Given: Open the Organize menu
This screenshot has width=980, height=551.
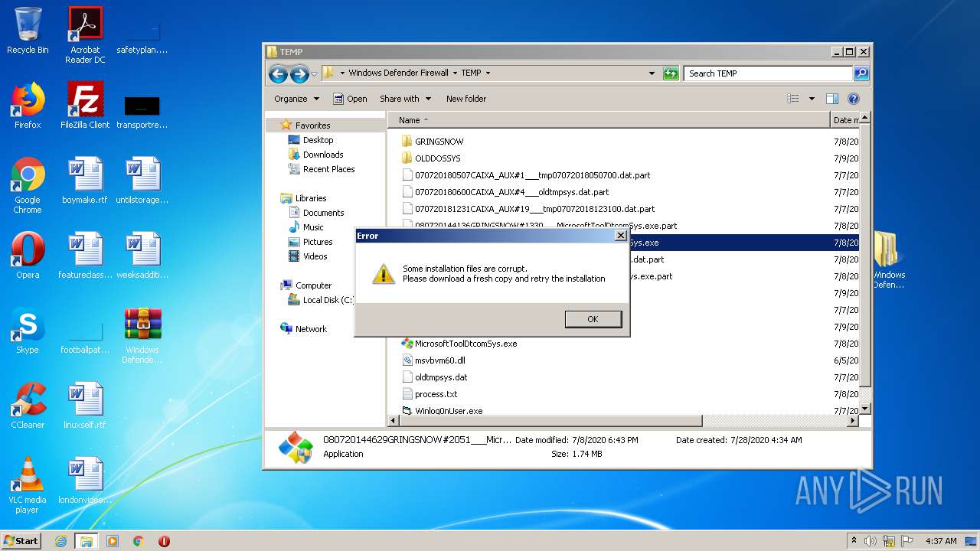Looking at the screenshot, I should [x=297, y=99].
